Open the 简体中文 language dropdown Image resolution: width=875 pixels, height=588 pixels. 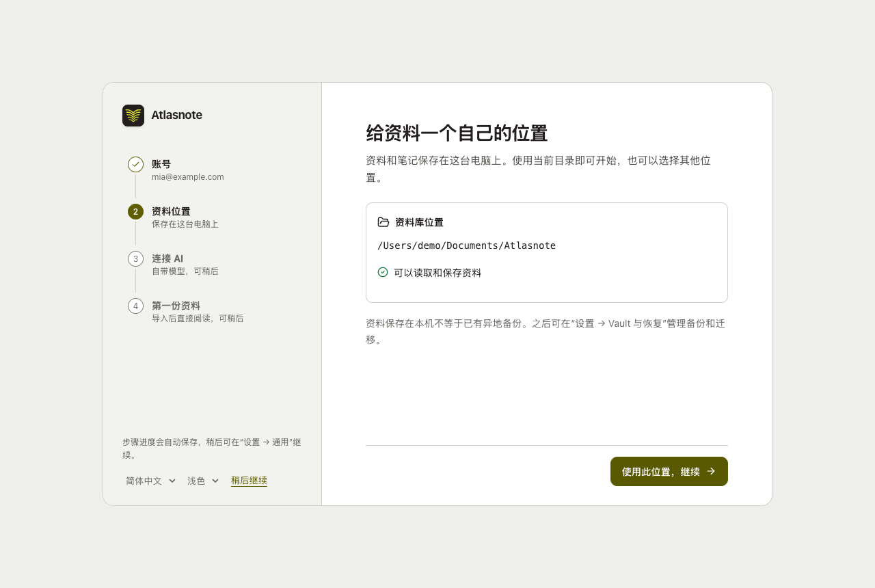151,481
